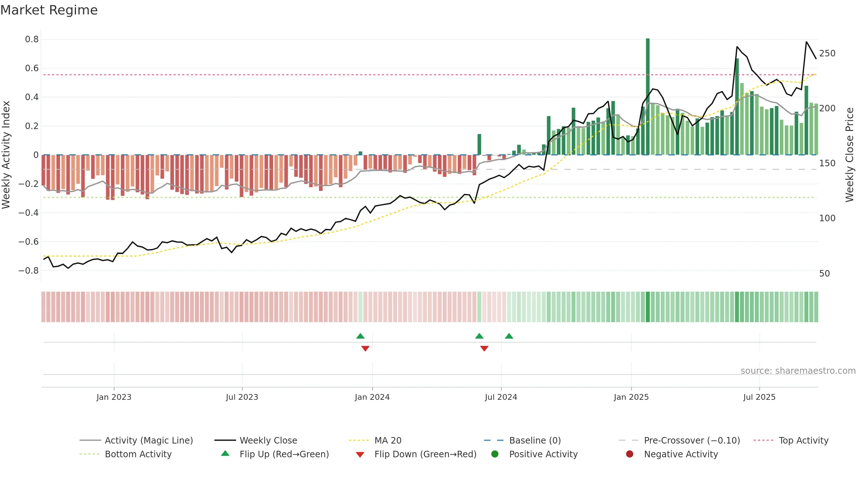
Task: Click the Jul 2025 axis label
Action: [x=759, y=397]
